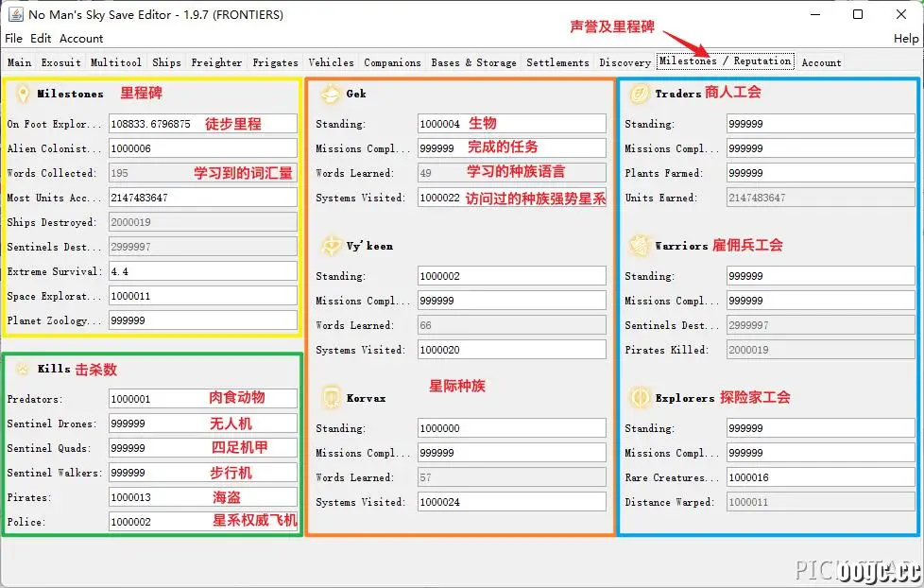Edit the Gek Missions Completed field
This screenshot has width=924, height=588.
pyautogui.click(x=511, y=148)
